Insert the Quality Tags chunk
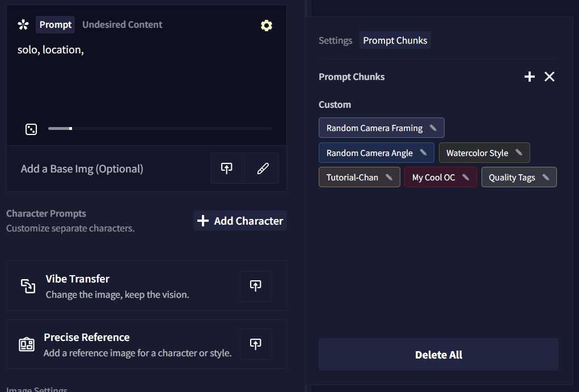The height and width of the screenshot is (392, 579). pyautogui.click(x=512, y=178)
